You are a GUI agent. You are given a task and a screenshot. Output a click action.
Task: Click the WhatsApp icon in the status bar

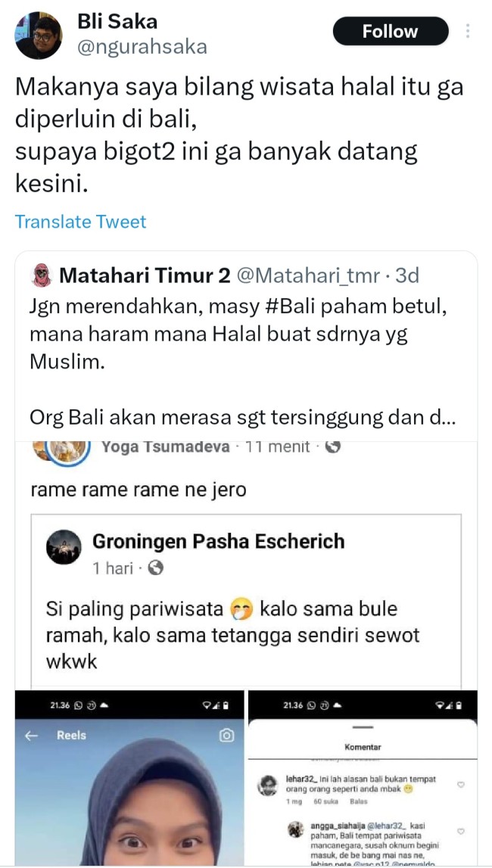pyautogui.click(x=77, y=706)
